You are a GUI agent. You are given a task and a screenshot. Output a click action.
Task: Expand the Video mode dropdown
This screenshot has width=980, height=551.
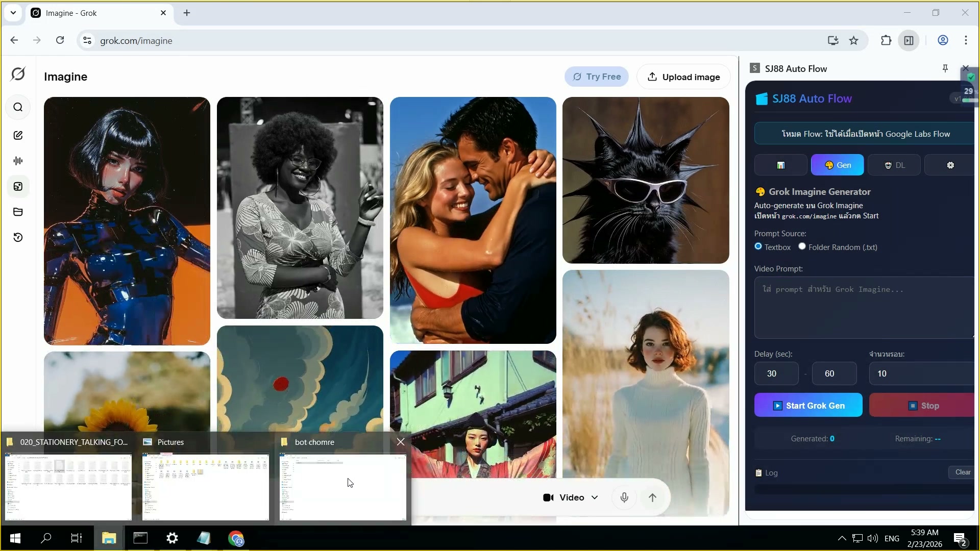tap(571, 497)
